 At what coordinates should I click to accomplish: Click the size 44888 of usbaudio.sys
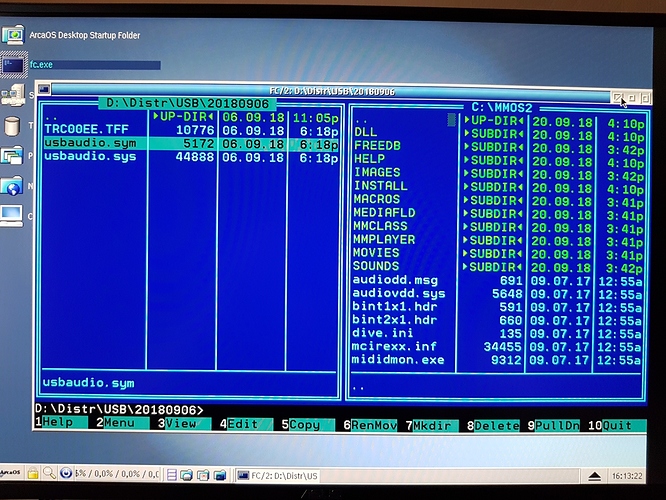[x=195, y=157]
